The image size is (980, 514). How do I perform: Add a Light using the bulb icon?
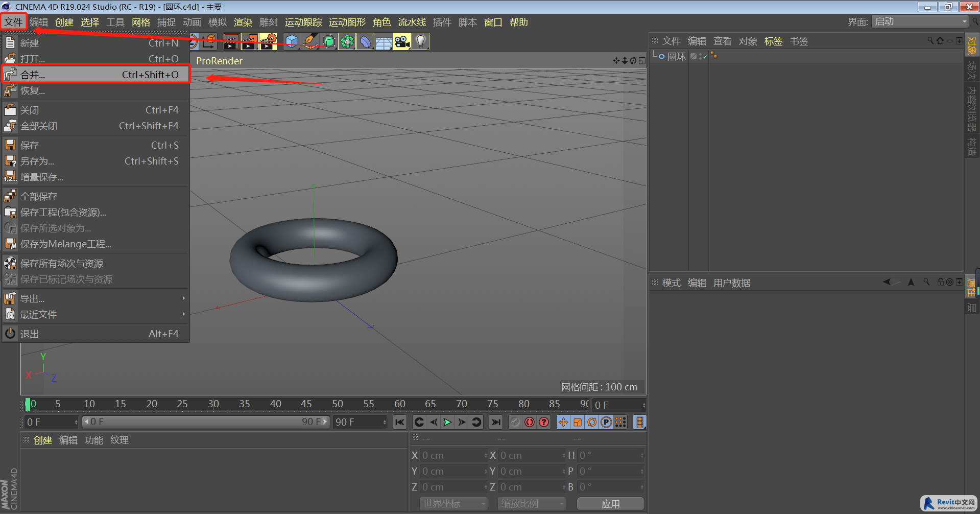[420, 42]
